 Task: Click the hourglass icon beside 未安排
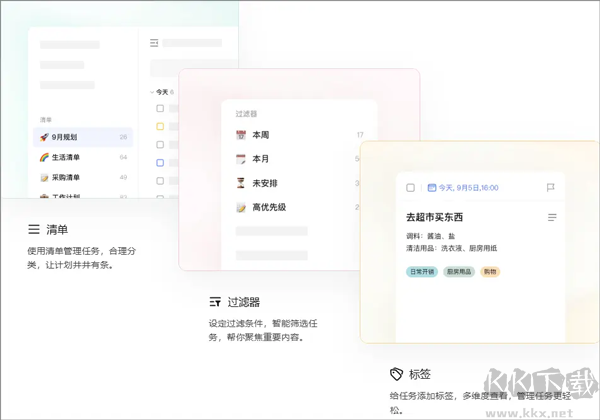[x=241, y=183]
